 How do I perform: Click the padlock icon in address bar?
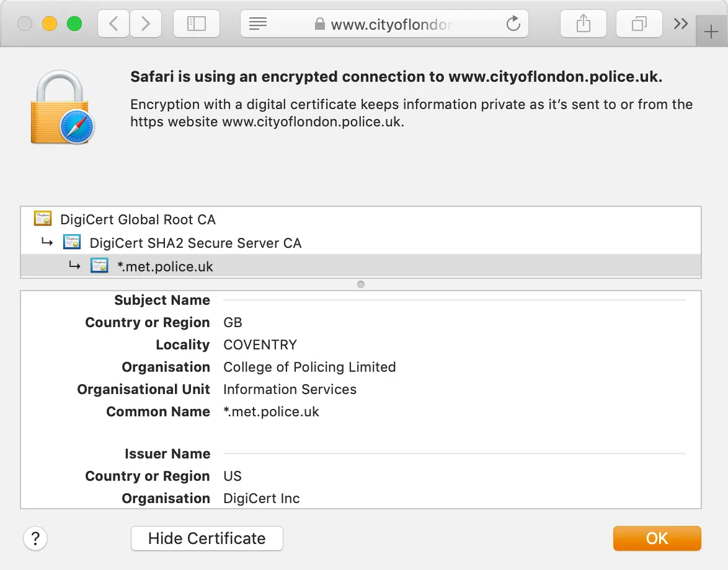(x=319, y=24)
